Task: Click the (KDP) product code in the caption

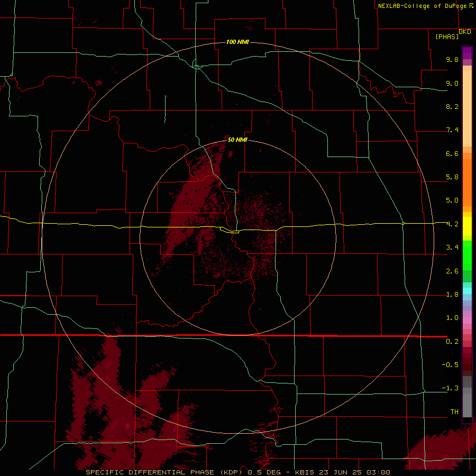Action: click(x=231, y=472)
